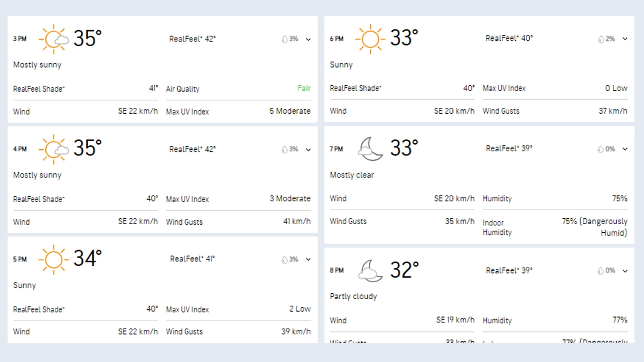Click the 5 Moderate UV index value

(x=290, y=111)
